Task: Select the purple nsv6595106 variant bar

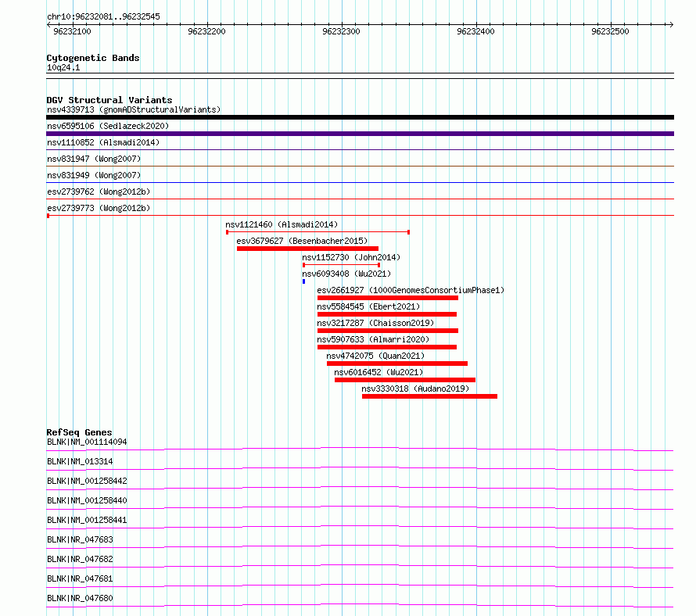Action: tap(360, 134)
